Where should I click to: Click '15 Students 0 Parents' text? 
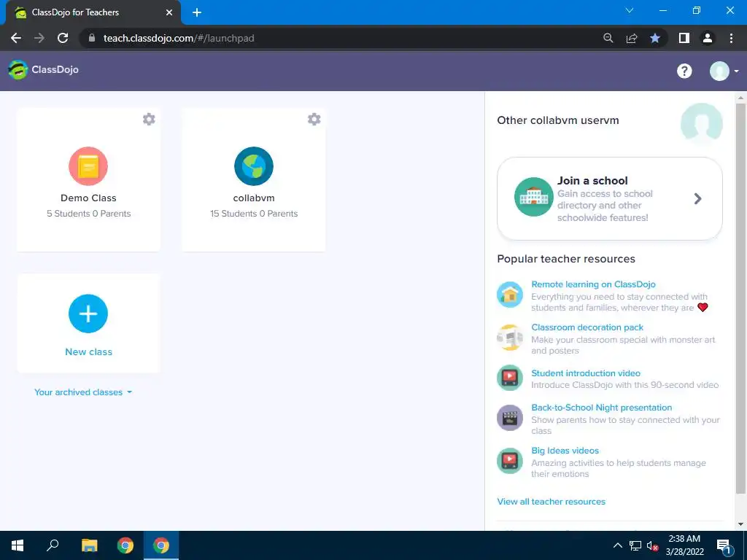coord(253,214)
